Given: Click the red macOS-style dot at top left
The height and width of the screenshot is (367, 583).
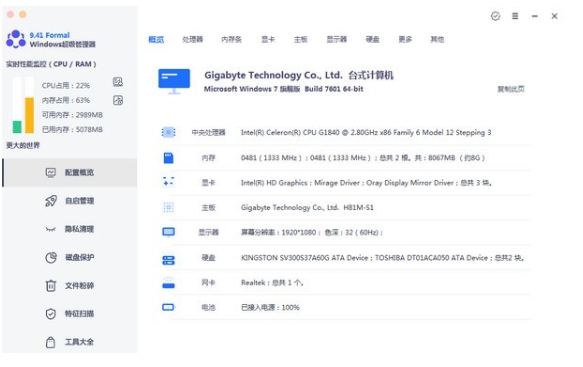Looking at the screenshot, I should click(x=10, y=14).
